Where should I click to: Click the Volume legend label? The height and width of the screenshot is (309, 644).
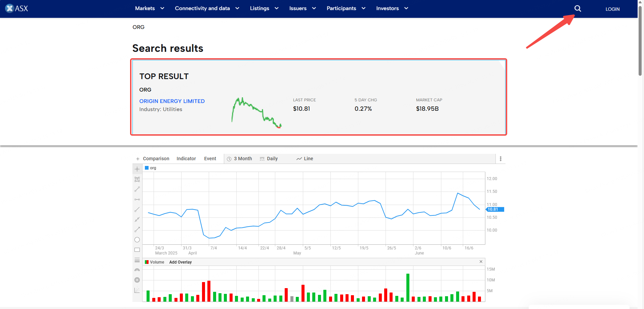click(157, 262)
